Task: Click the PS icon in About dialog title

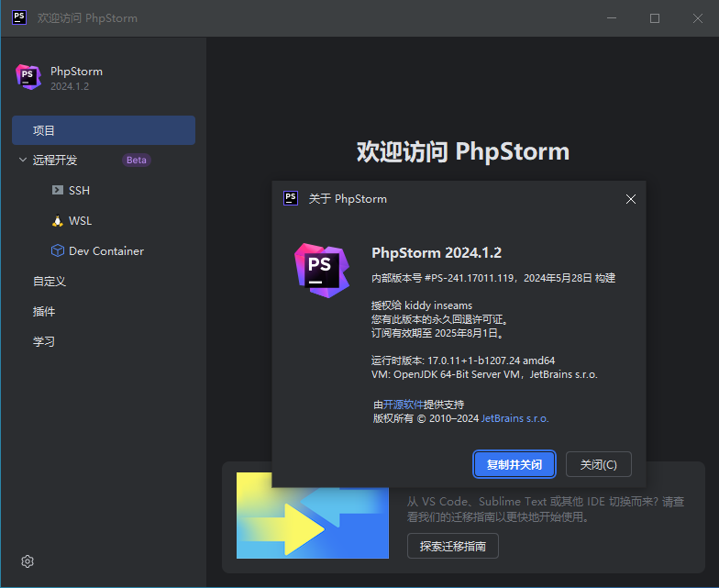Action: coord(291,198)
